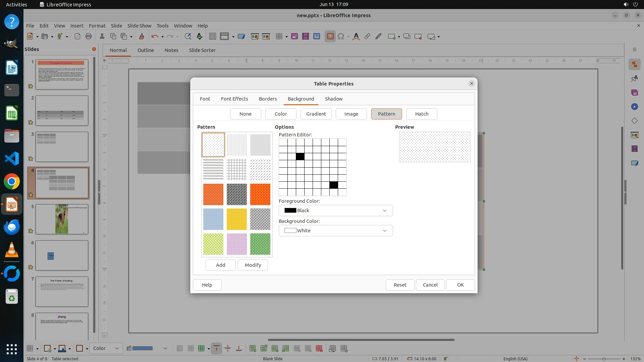
Task: Open the Color area style dropdown
Action: (106, 348)
